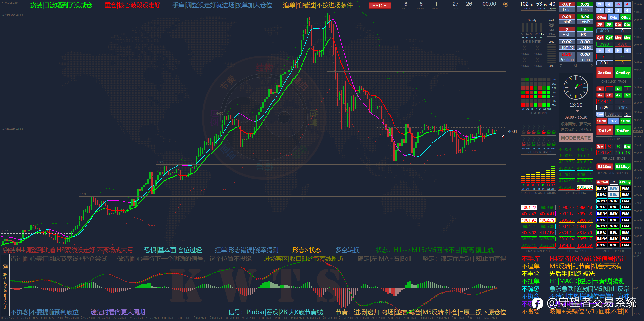The width and height of the screenshot is (644, 321).
Task: Click the red MATCH button
Action: coord(379,6)
